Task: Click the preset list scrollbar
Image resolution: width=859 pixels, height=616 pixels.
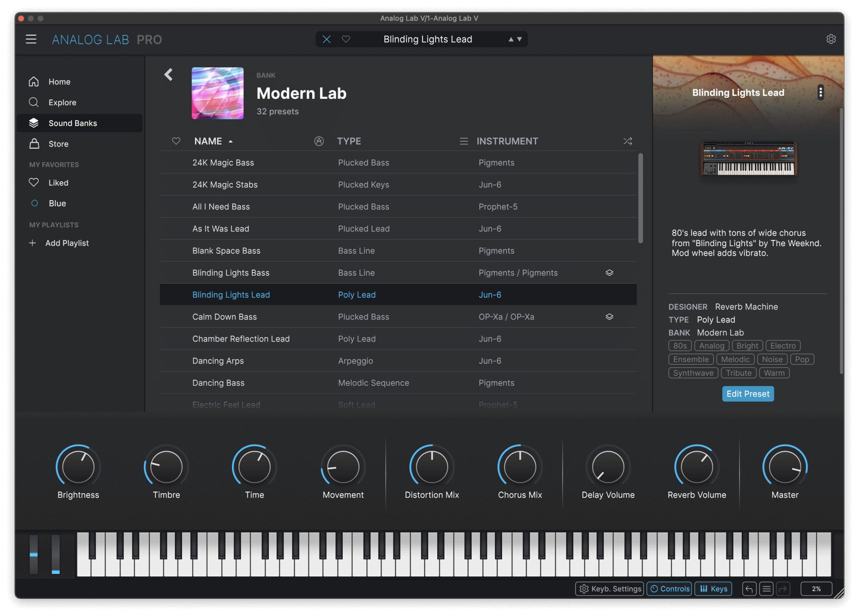Action: [640, 198]
